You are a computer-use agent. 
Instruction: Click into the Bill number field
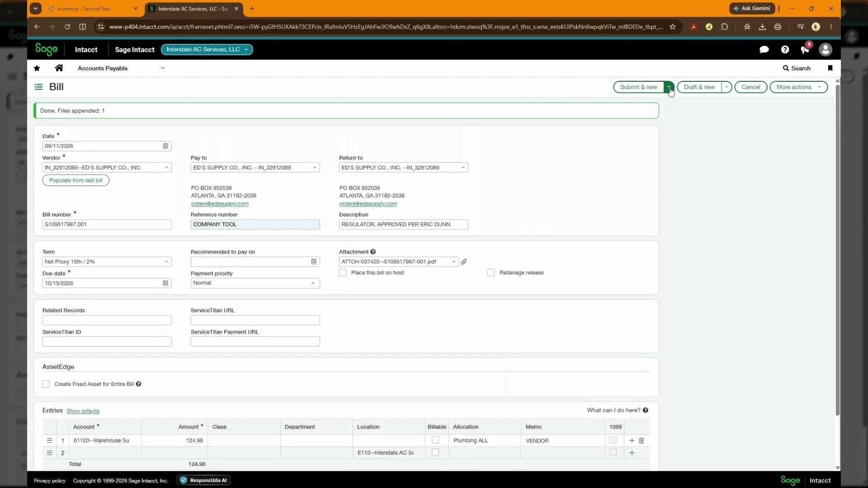pos(107,225)
